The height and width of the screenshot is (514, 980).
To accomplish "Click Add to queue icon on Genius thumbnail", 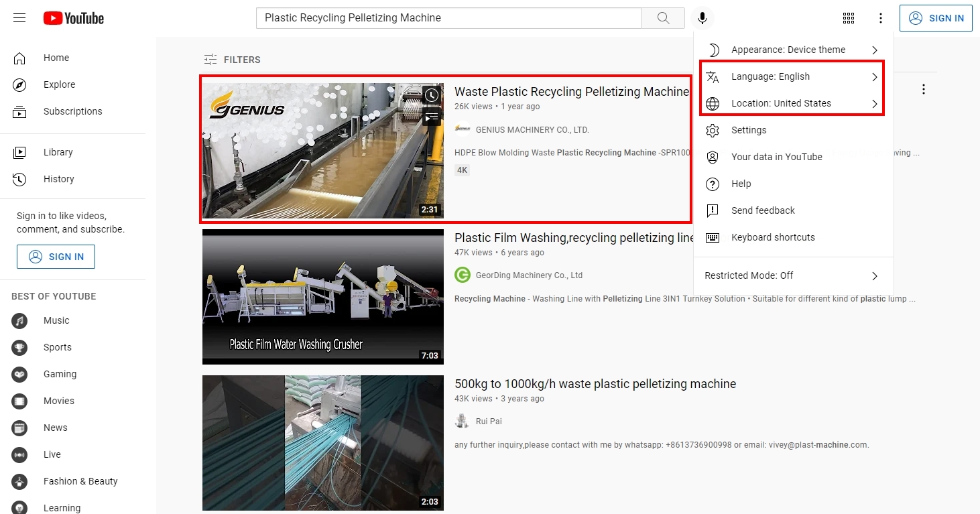I will click(431, 117).
